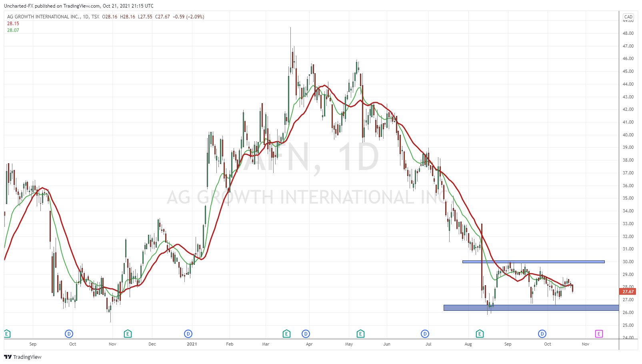Image resolution: width=642 pixels, height=364 pixels.
Task: Click the Dec label on time axis
Action: point(152,344)
